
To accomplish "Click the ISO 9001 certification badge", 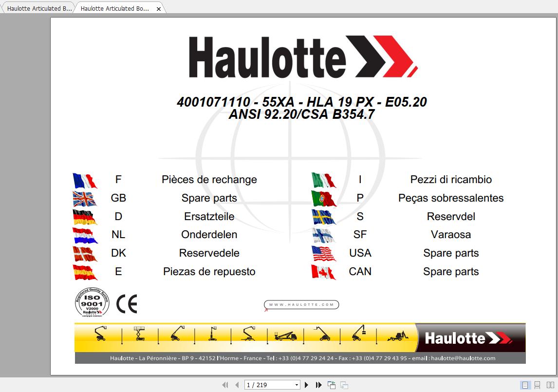I will pos(92,302).
